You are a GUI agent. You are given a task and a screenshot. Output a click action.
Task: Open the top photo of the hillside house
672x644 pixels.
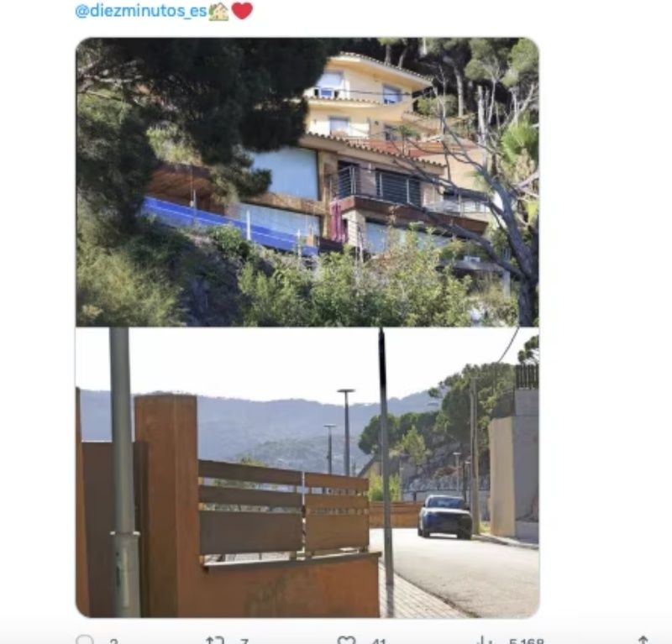click(x=307, y=182)
